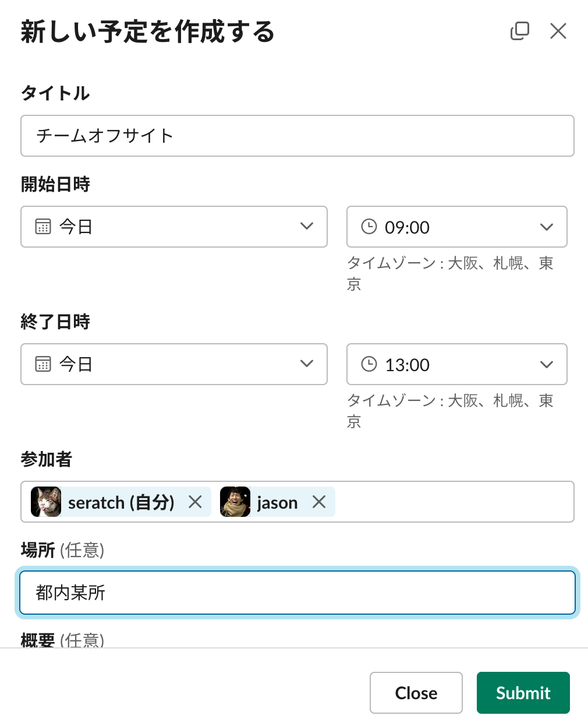This screenshot has width=588, height=726.
Task: Expand the 09:00 start time dropdown
Action: [x=546, y=227]
